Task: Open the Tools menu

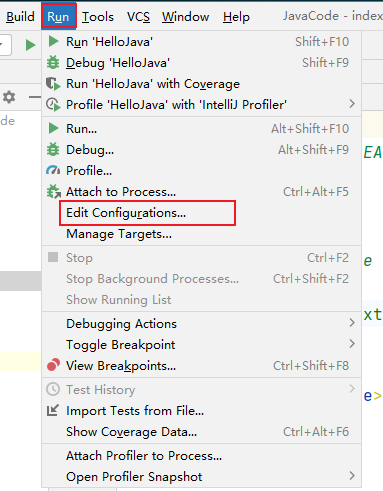Action: click(98, 17)
